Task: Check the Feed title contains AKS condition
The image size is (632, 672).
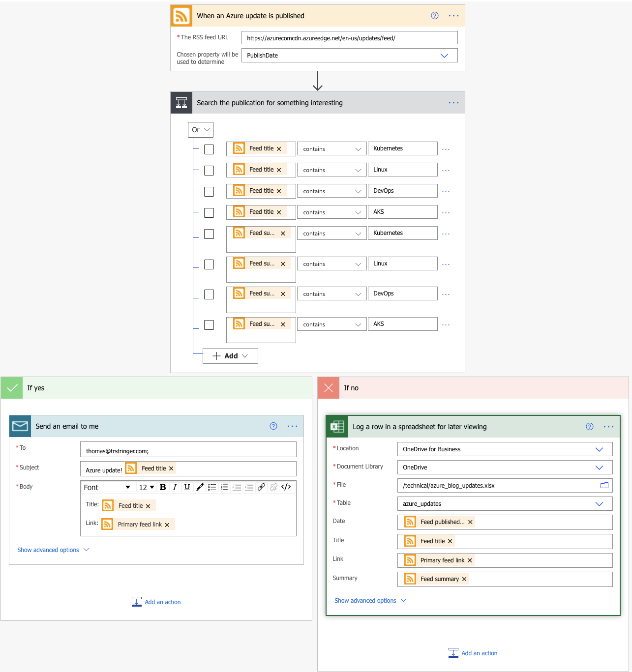Action: 209,212
